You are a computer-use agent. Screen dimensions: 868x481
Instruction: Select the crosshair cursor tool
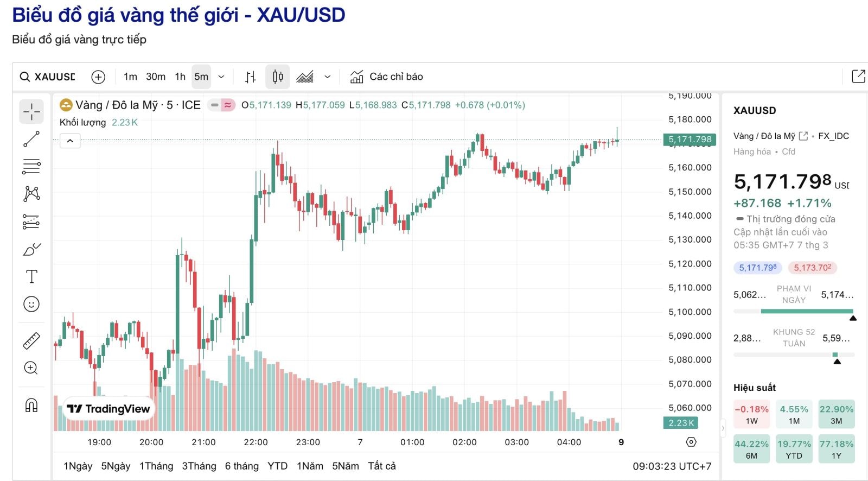click(x=31, y=111)
